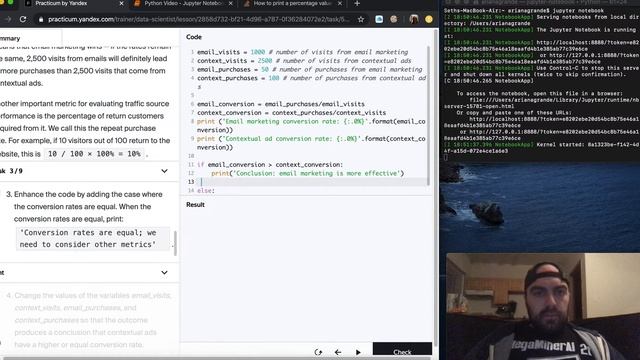Collapse the Task 3/9 section chevron
The image size is (640, 360).
pyautogui.click(x=164, y=171)
